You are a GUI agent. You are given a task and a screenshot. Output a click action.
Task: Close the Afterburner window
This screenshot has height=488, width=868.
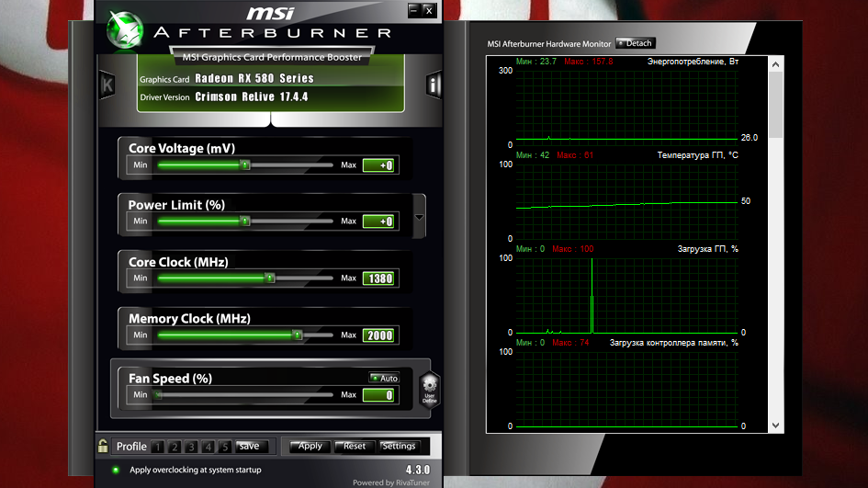tap(429, 10)
